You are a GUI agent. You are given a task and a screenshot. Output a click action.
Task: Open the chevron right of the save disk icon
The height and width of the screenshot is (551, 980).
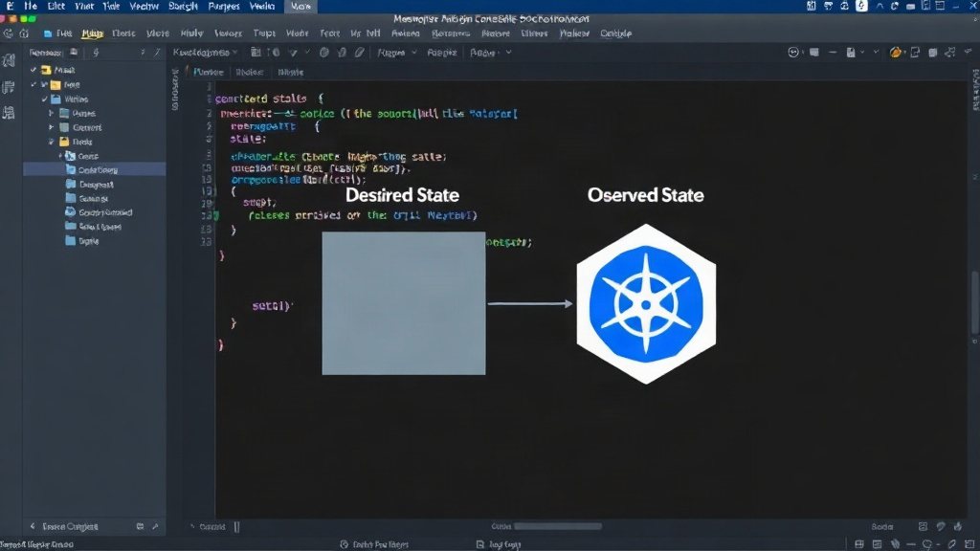pyautogui.click(x=862, y=53)
